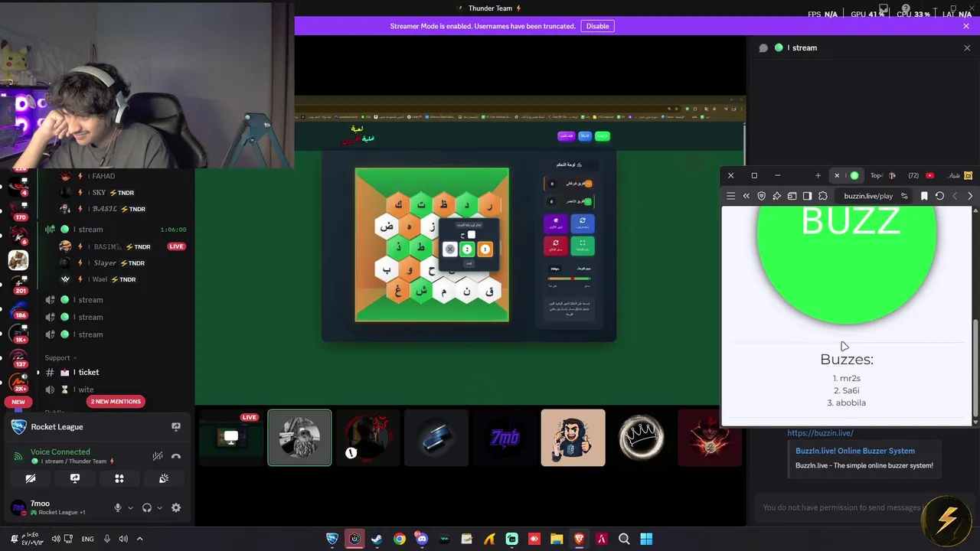Viewport: 980px width, 551px height.
Task: Mute the Discord microphone
Action: point(117,507)
